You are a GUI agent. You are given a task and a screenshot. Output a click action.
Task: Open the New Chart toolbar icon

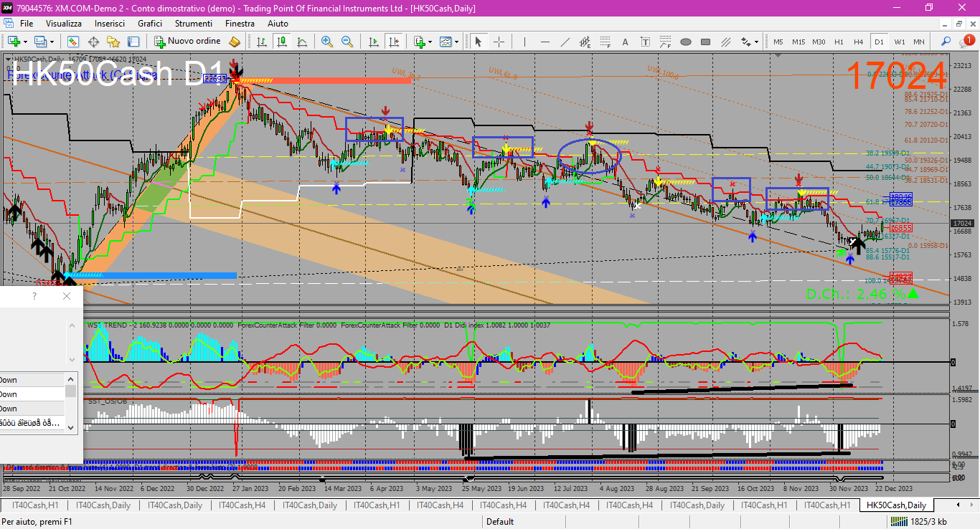pyautogui.click(x=14, y=42)
